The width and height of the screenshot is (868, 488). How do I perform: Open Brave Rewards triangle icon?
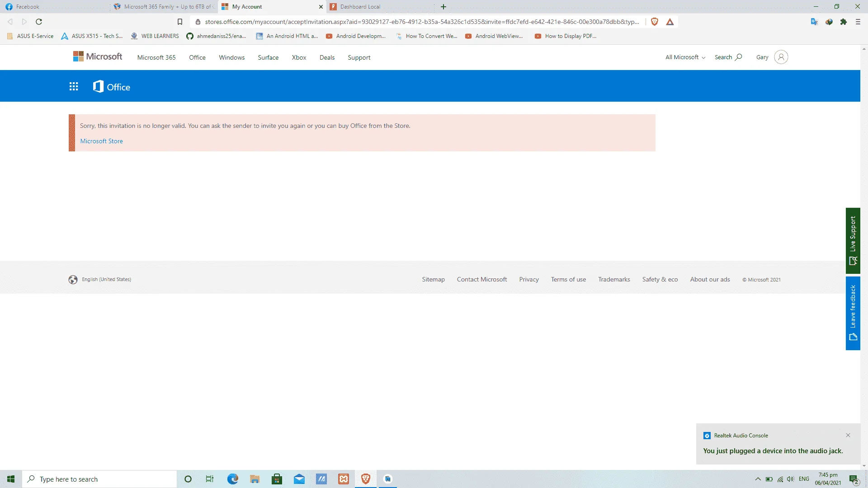pyautogui.click(x=670, y=22)
